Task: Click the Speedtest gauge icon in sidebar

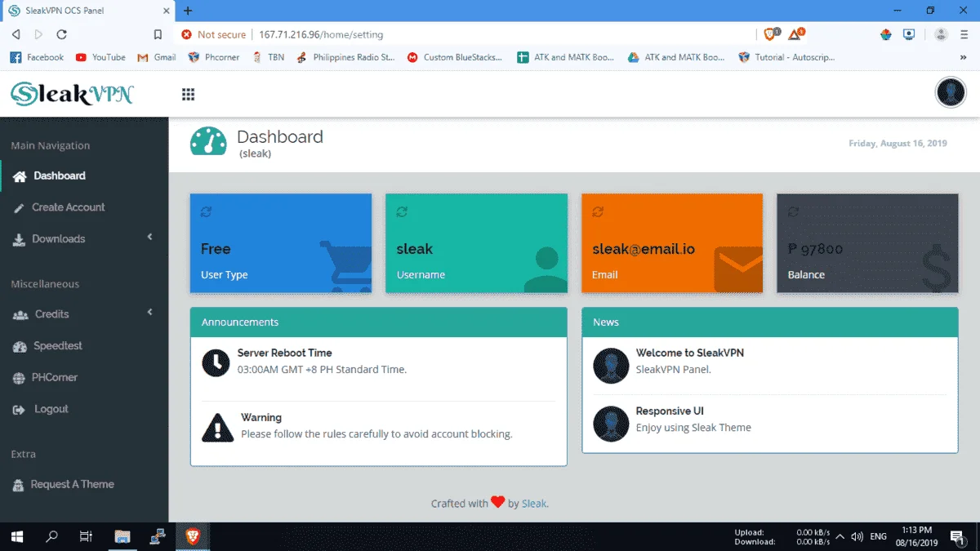Action: click(20, 347)
